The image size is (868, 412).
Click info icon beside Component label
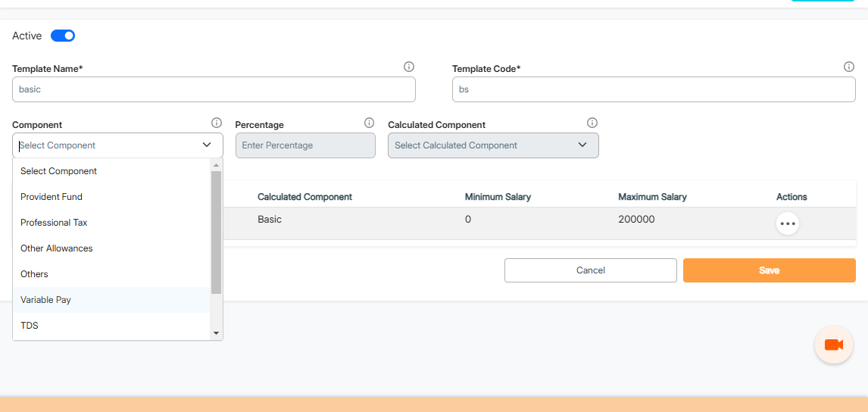[x=217, y=123]
